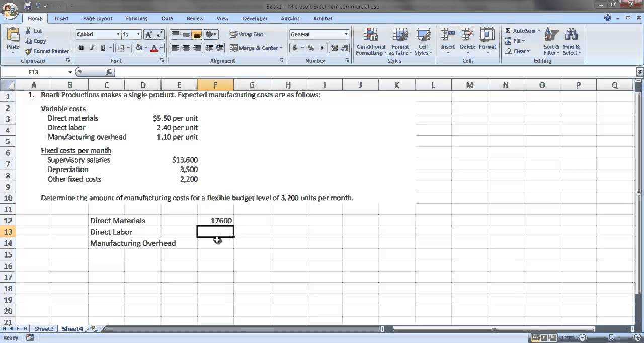This screenshot has width=644, height=343.
Task: Click the font color swatch button
Action: click(154, 48)
